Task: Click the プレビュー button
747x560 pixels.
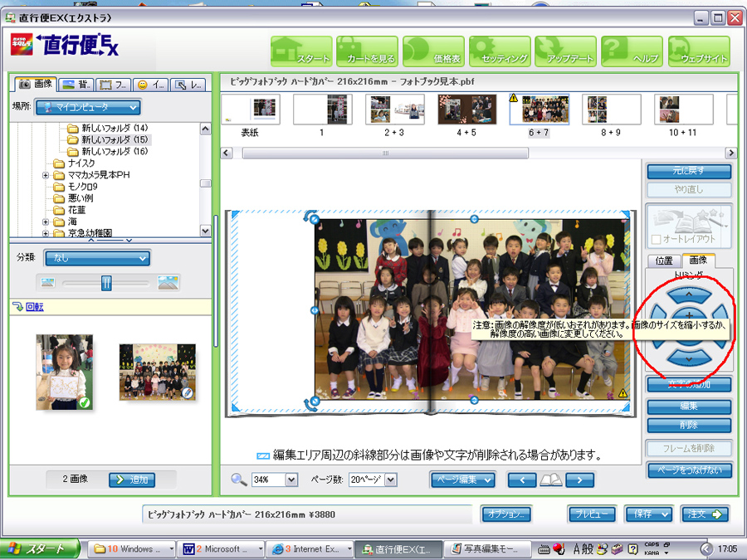Action: pyautogui.click(x=592, y=514)
